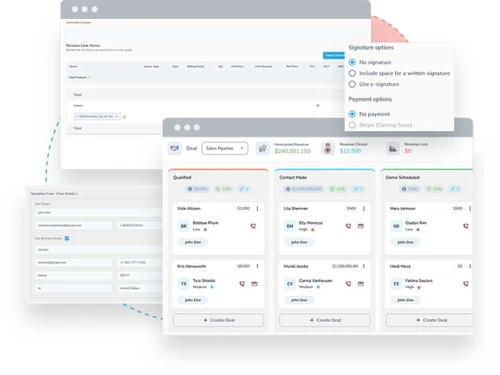The width and height of the screenshot is (500, 375).
Task: Click the $0 revenue lost value
Action: [x=408, y=151]
